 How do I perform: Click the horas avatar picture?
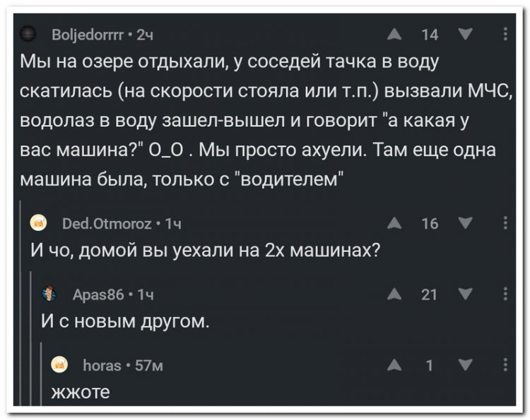59,365
